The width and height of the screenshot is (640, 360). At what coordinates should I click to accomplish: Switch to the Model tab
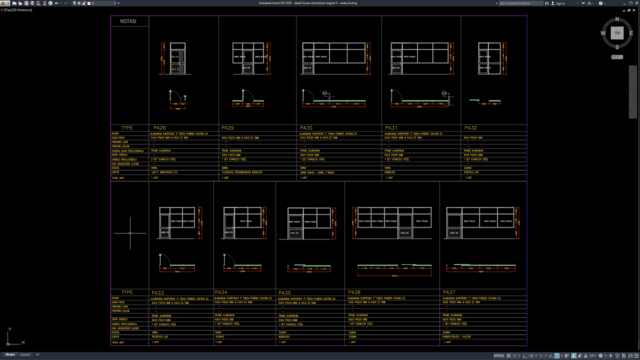click(x=10, y=355)
